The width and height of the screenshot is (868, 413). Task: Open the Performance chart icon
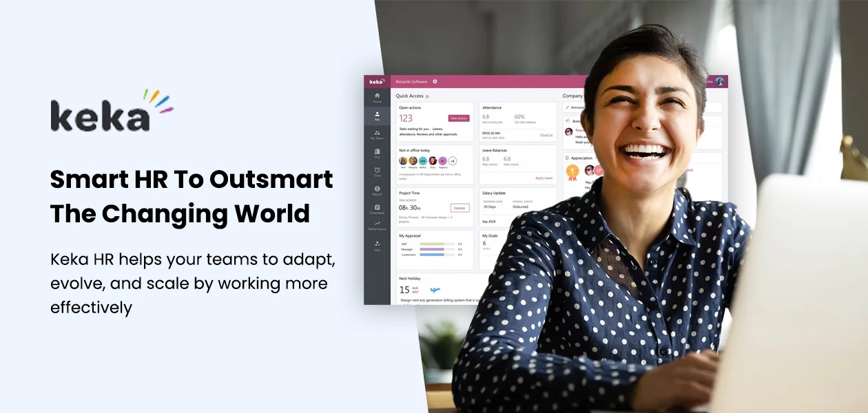point(377,225)
